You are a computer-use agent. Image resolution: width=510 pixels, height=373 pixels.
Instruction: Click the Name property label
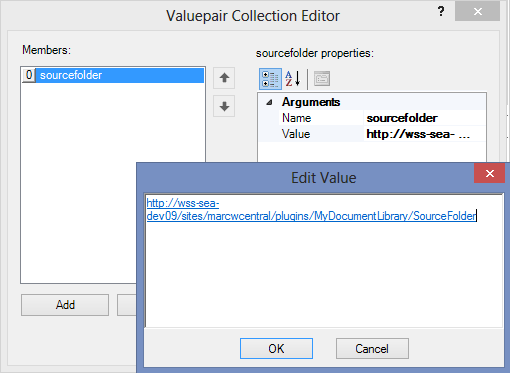pyautogui.click(x=296, y=118)
